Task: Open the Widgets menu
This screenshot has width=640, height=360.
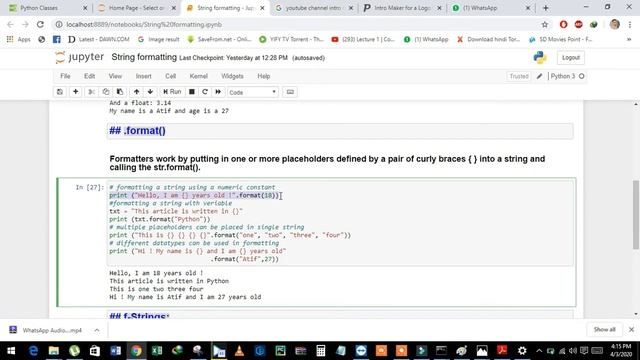Action: (x=232, y=76)
